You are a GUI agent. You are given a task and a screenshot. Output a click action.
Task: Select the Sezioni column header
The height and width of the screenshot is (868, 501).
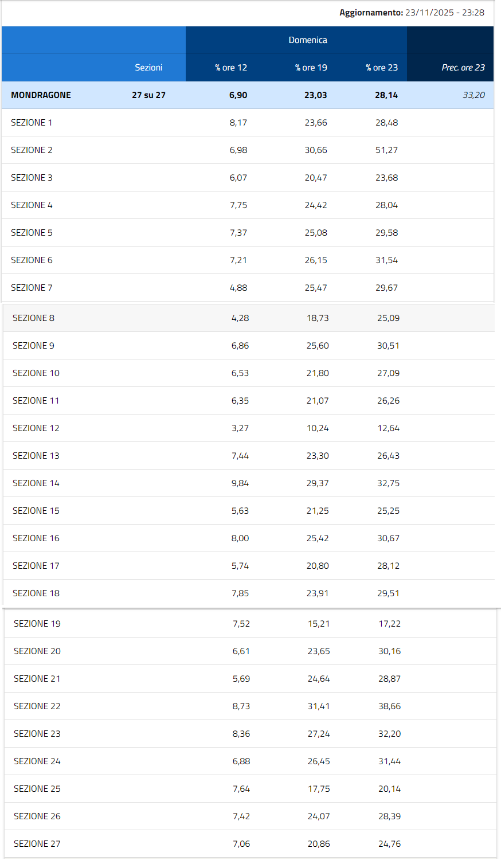tap(148, 68)
